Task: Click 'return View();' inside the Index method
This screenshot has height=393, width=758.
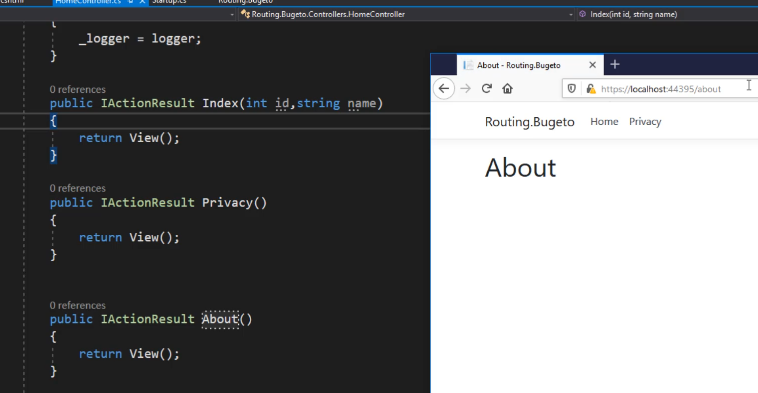Action: coord(129,138)
